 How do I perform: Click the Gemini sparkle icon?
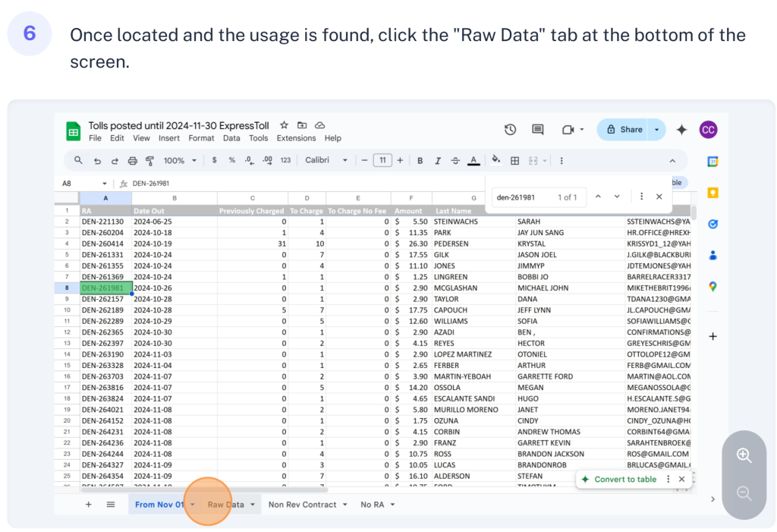(681, 130)
